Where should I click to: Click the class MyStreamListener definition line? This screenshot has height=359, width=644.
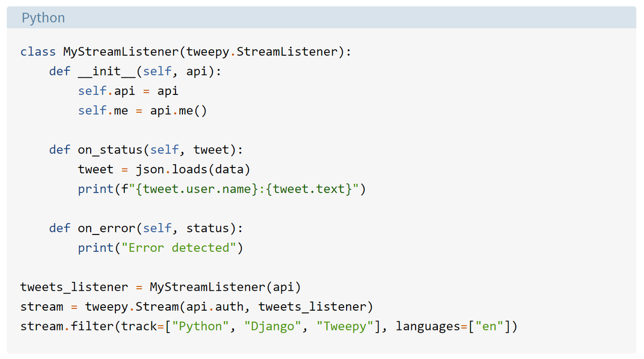point(186,52)
